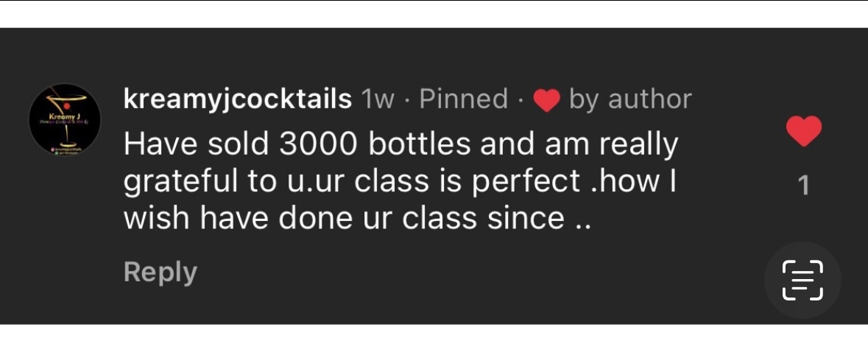This screenshot has width=868, height=338.
Task: Open kreamyjcocktails profile picture
Action: [65, 119]
